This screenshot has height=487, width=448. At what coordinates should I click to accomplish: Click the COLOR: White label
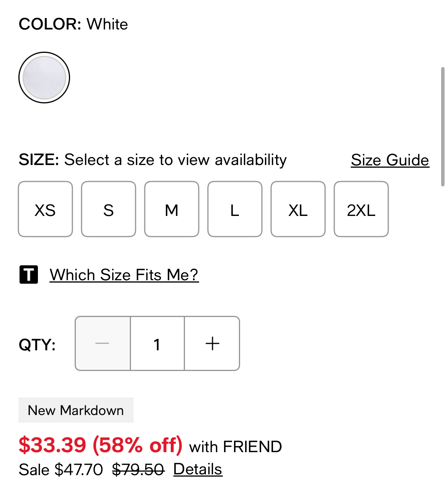pyautogui.click(x=73, y=24)
